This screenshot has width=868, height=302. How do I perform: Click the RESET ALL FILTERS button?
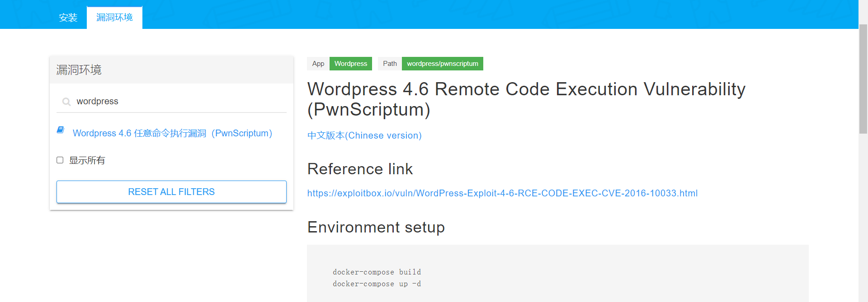pos(171,192)
